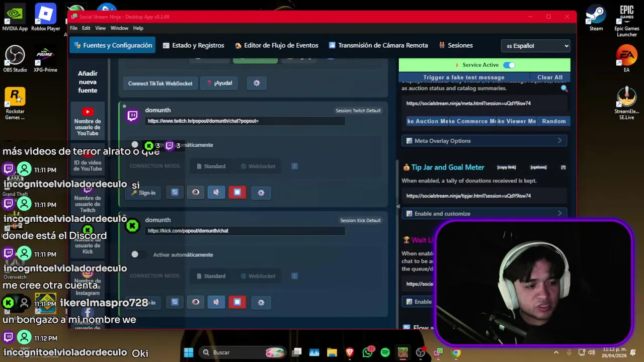This screenshot has height=362, width=644.
Task: Mute the Twitch domunth source
Action: pyautogui.click(x=216, y=192)
